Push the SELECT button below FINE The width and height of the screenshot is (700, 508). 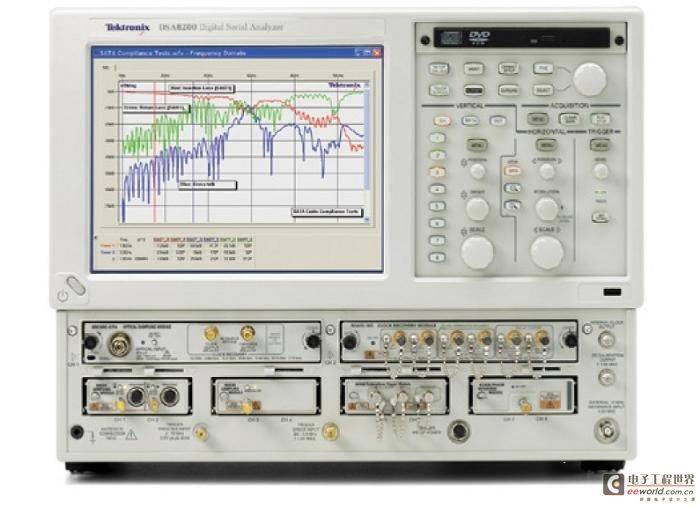543,90
